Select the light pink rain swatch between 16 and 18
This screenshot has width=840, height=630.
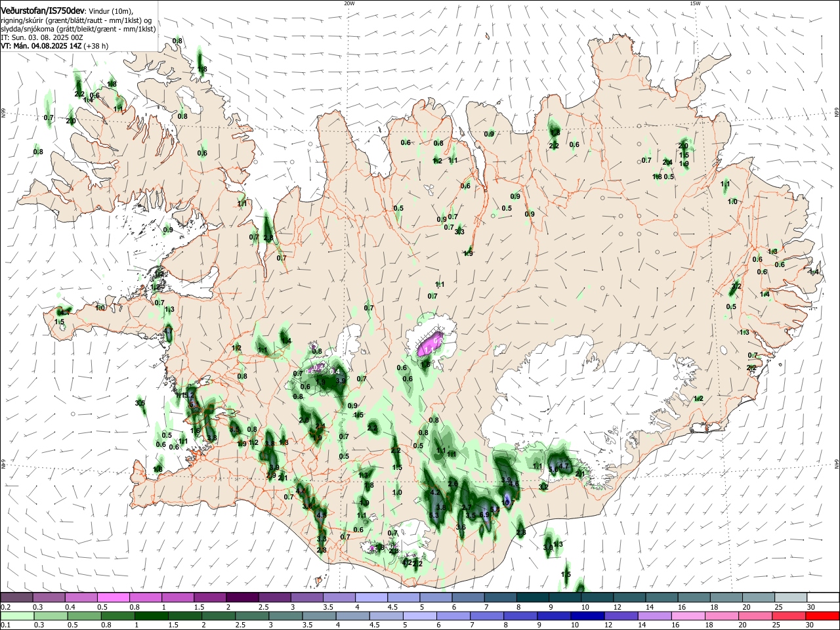[x=689, y=616]
